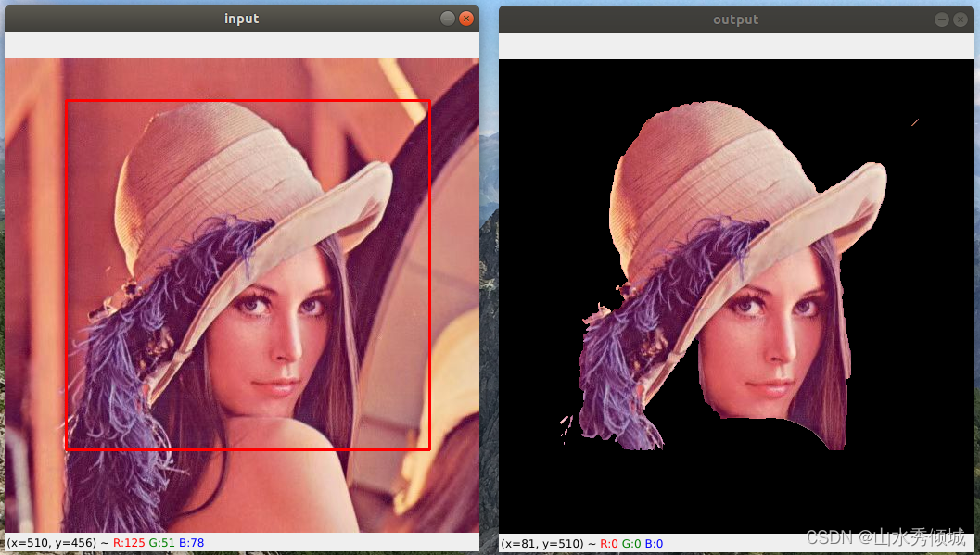Image resolution: width=980 pixels, height=555 pixels.
Task: Minimize the output window
Action: [x=942, y=19]
